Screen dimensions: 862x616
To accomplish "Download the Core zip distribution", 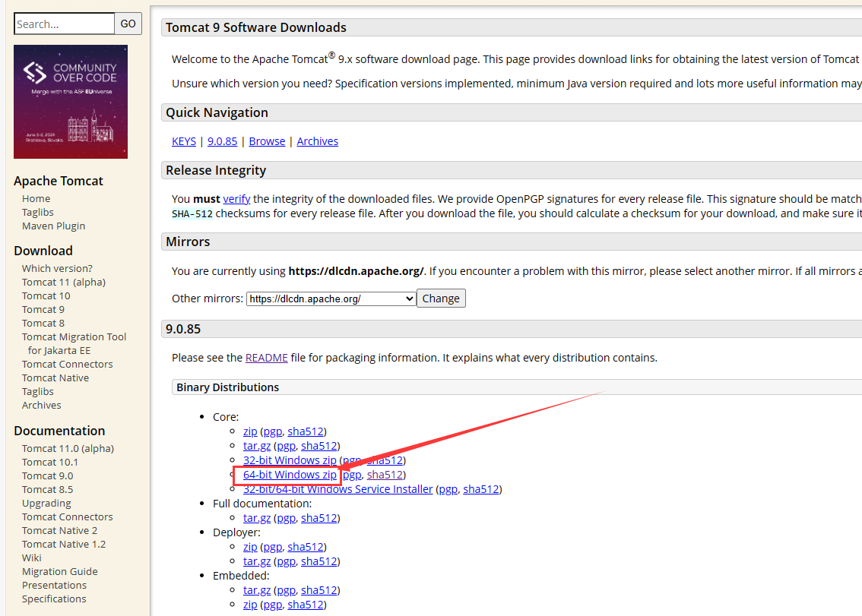I will tap(250, 431).
